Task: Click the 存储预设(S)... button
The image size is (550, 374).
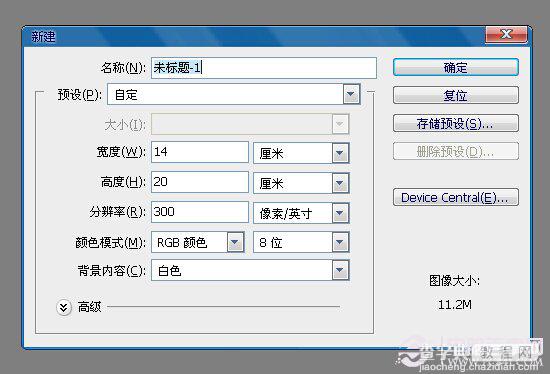Action: tap(456, 123)
